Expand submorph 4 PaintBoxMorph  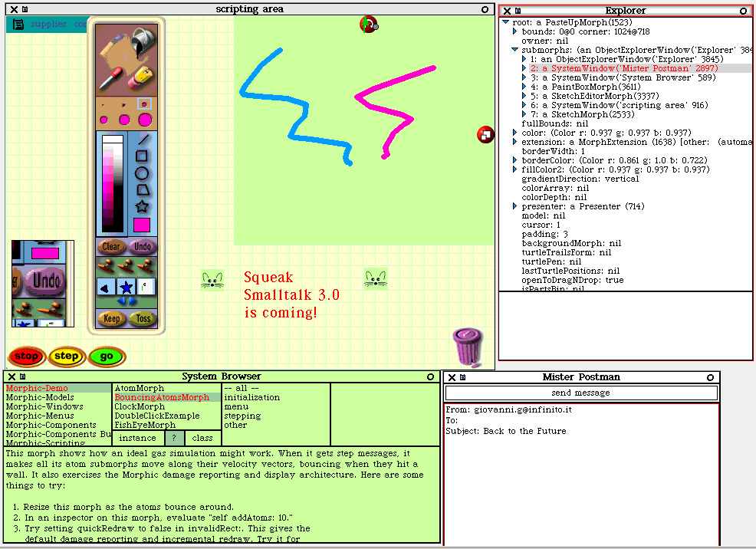click(524, 87)
